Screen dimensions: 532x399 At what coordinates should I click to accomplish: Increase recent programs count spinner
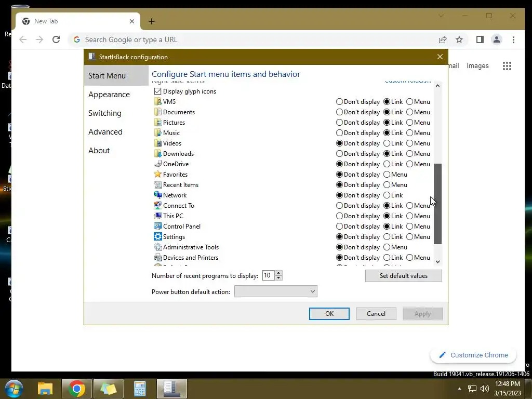click(x=278, y=273)
